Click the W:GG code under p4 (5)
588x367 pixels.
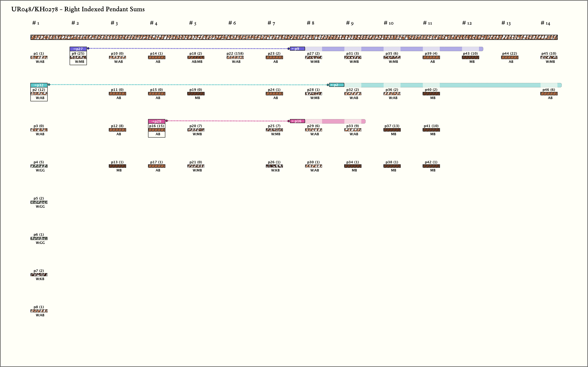[40, 170]
